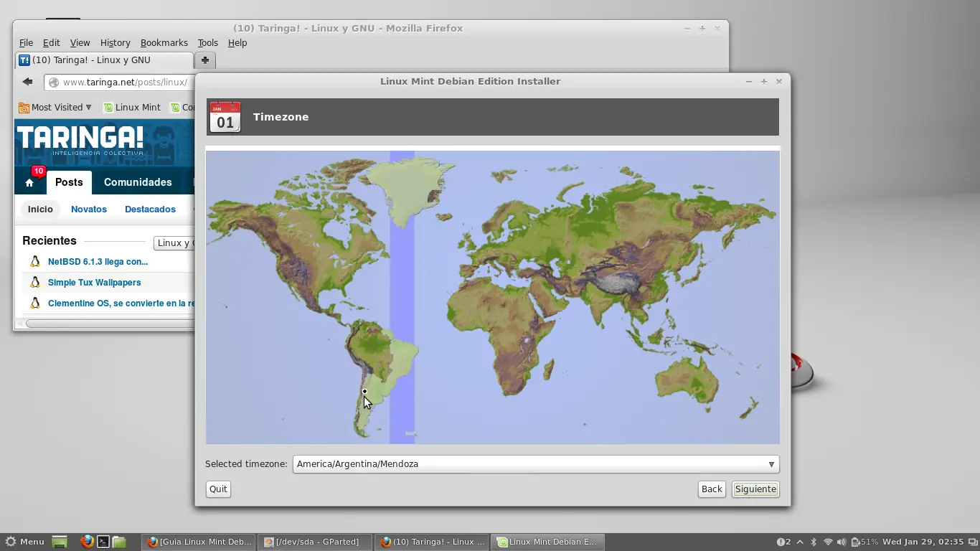Select the Taringa! tab in Firefox
The height and width of the screenshot is (551, 980).
click(x=104, y=60)
